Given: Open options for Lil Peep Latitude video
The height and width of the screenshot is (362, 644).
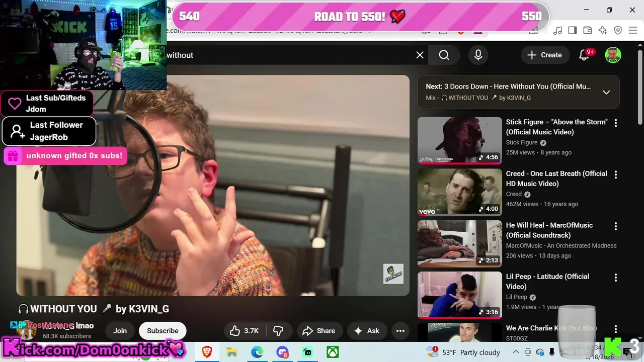Looking at the screenshot, I should (x=615, y=278).
